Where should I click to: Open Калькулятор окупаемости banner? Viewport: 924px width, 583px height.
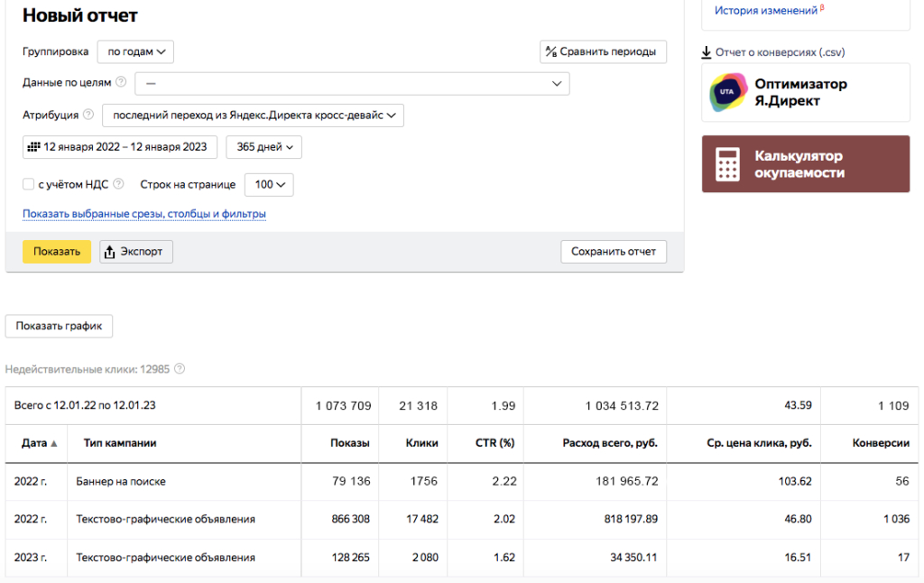[806, 164]
